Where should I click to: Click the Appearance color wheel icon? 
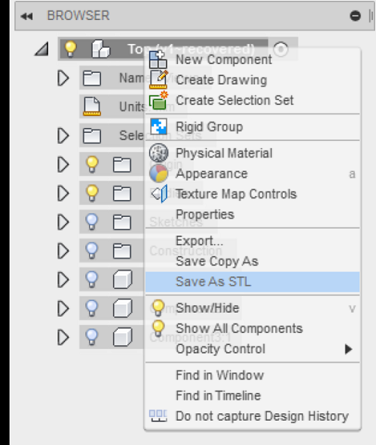(158, 173)
